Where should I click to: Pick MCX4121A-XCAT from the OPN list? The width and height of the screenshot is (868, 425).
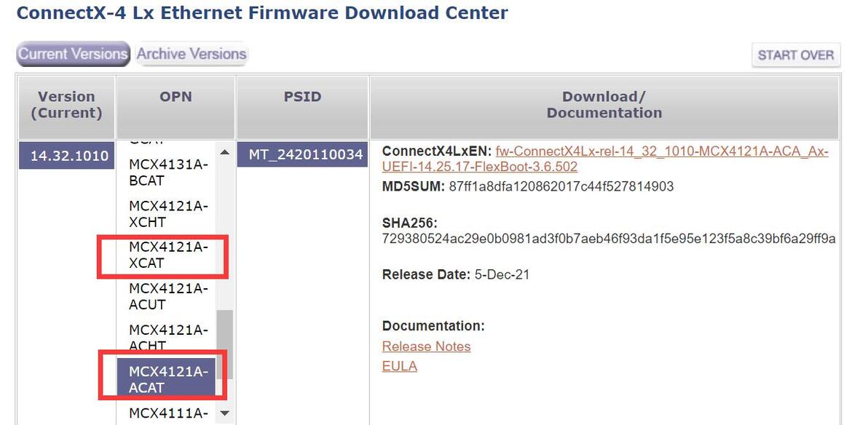[x=168, y=255]
